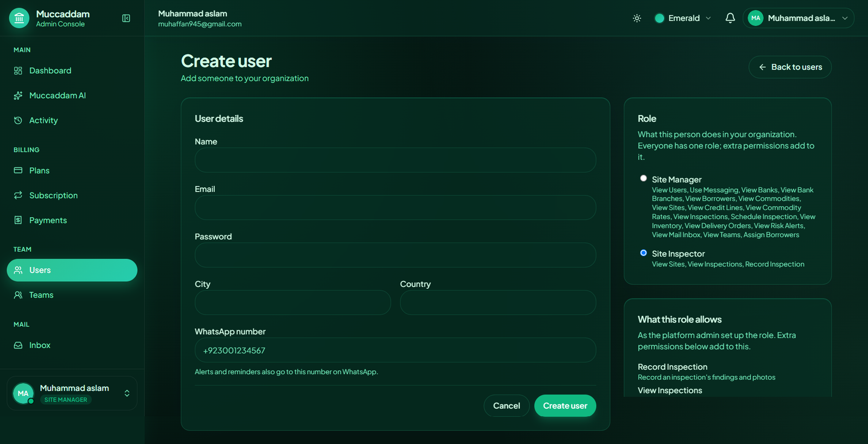This screenshot has width=868, height=444.
Task: Toggle the light theme sun icon
Action: pyautogui.click(x=637, y=18)
